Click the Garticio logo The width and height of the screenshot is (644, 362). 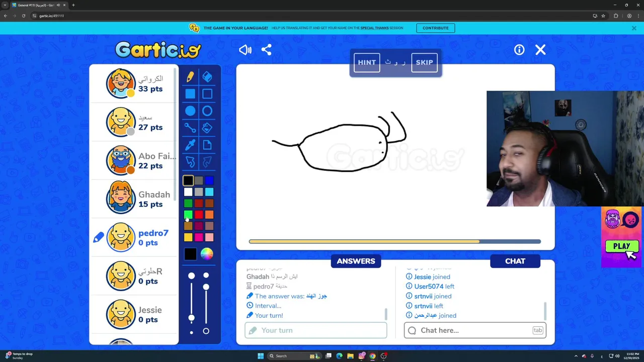(x=158, y=50)
